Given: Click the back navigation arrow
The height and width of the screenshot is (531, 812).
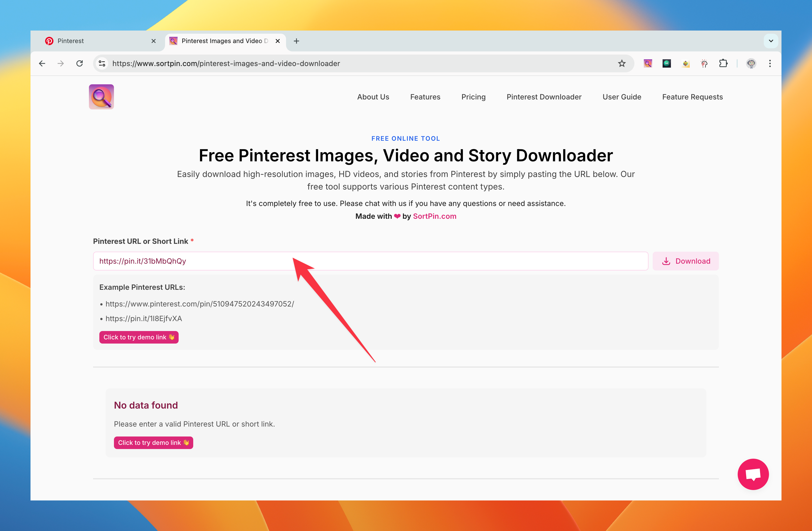Looking at the screenshot, I should coord(42,63).
